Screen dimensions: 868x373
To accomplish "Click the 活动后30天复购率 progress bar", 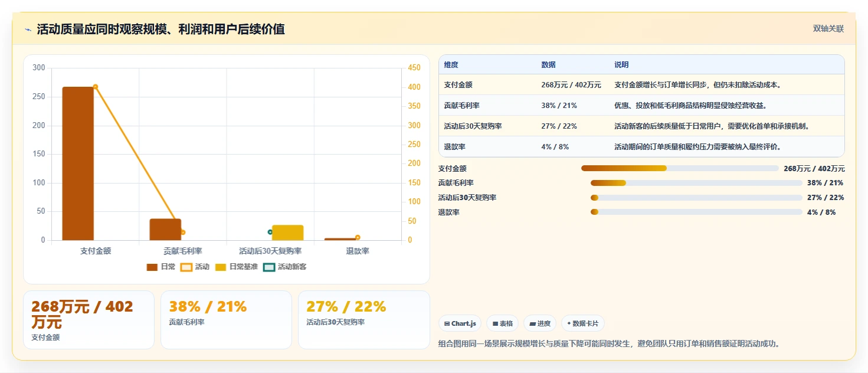I will 696,198.
